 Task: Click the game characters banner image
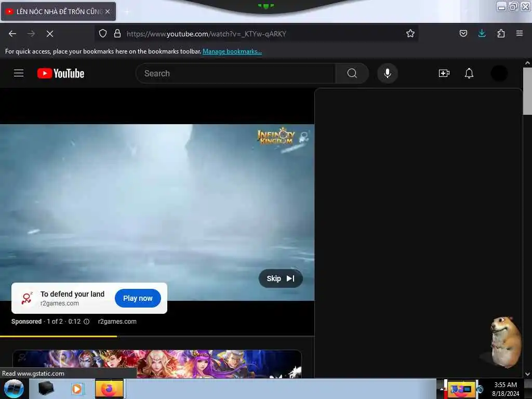[157, 364]
